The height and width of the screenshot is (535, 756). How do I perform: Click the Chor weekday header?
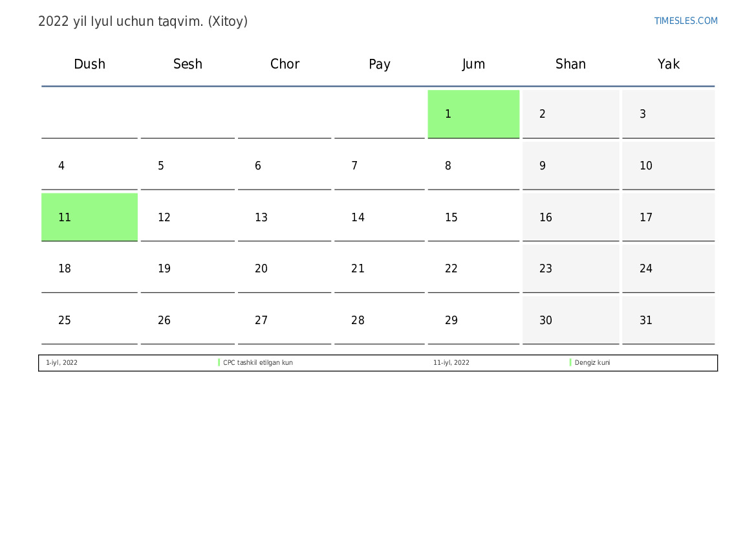click(285, 64)
